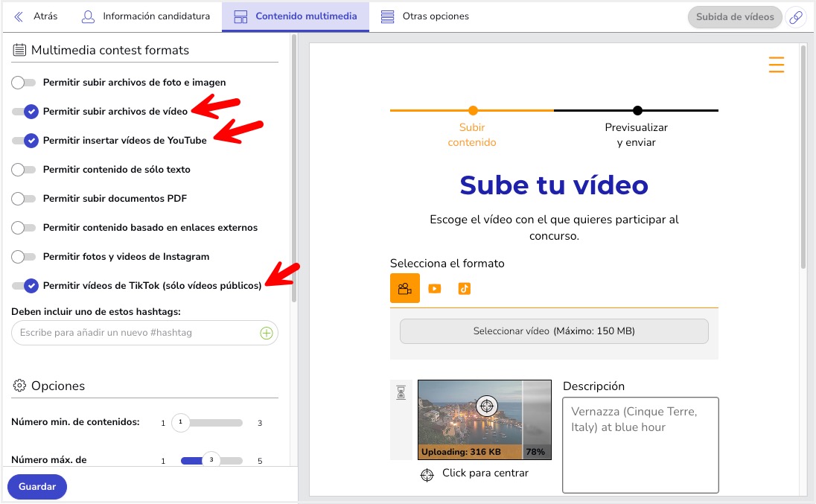This screenshot has height=504, width=816.
Task: Choose the TikTok format icon
Action: [x=465, y=289]
